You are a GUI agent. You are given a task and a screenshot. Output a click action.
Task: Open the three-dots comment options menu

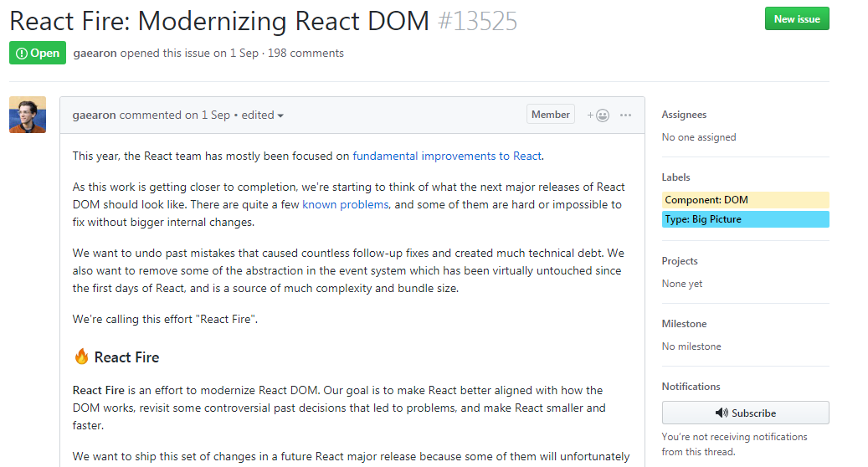tap(625, 115)
